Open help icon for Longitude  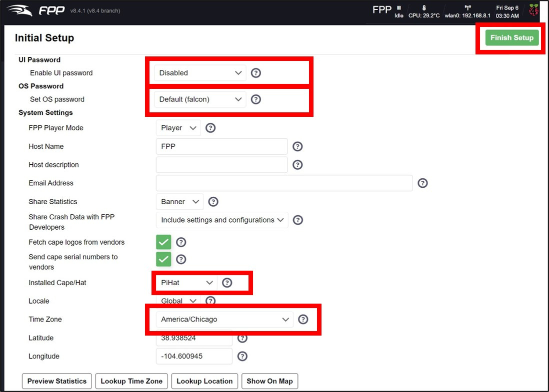tap(242, 356)
